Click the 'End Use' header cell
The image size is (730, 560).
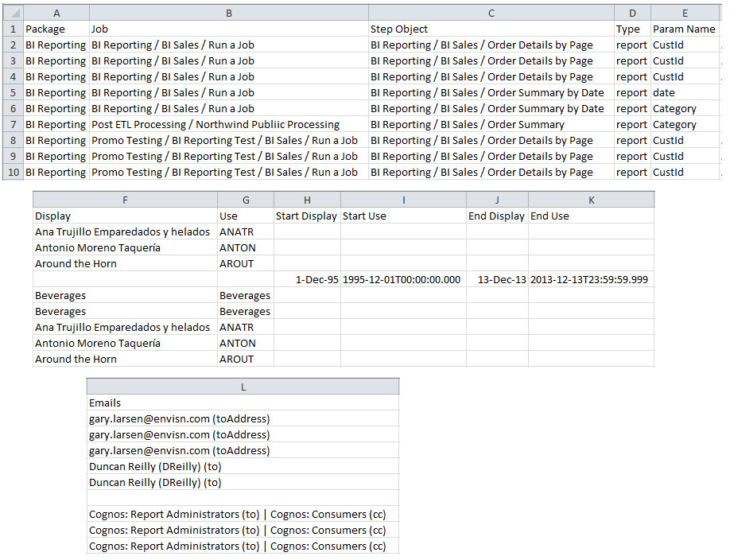[592, 216]
